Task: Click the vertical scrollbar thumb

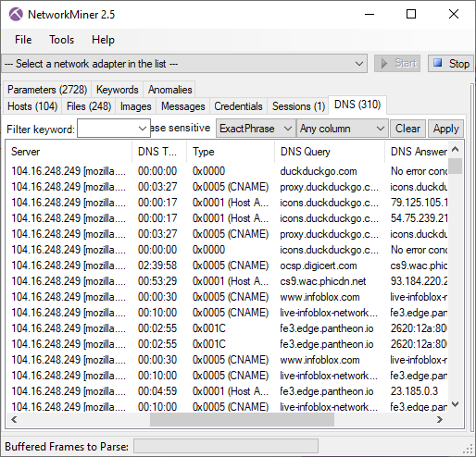Action: [x=455, y=167]
